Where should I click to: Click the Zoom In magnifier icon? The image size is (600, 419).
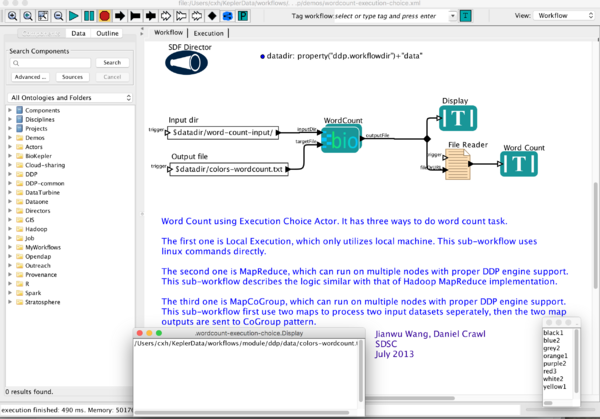pos(12,16)
